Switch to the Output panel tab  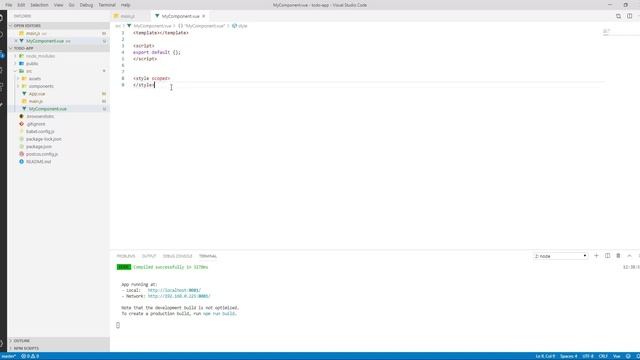pyautogui.click(x=149, y=256)
